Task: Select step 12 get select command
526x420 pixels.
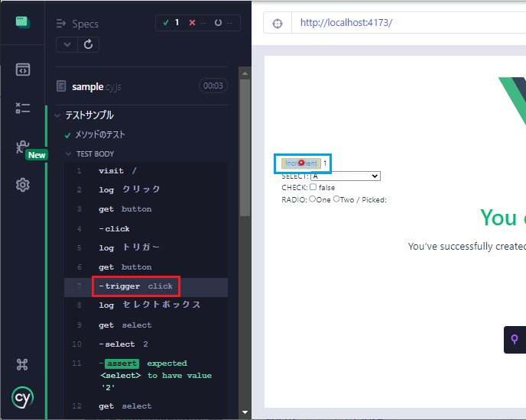Action: coord(146,406)
